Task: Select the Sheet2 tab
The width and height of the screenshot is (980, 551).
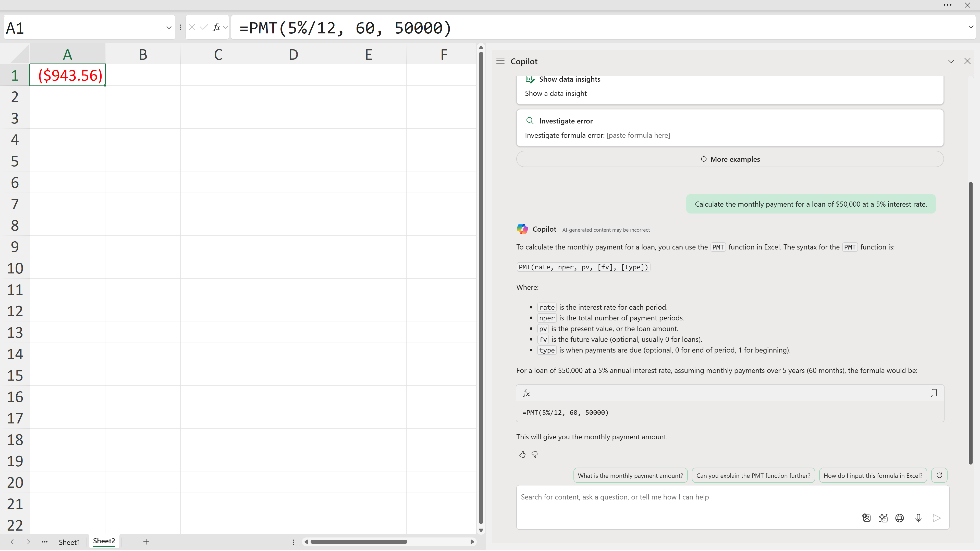Action: coord(104,542)
